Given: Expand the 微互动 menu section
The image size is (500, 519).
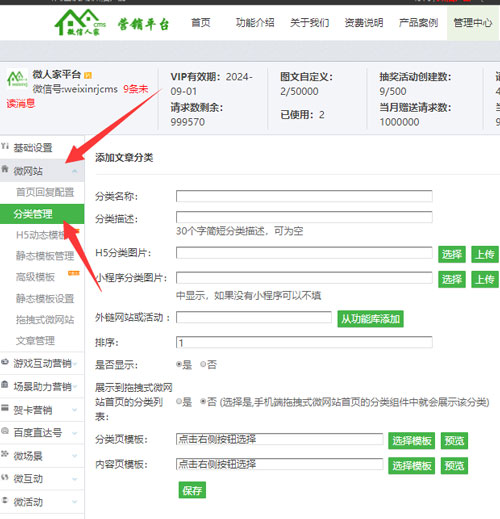Looking at the screenshot, I should point(75,479).
